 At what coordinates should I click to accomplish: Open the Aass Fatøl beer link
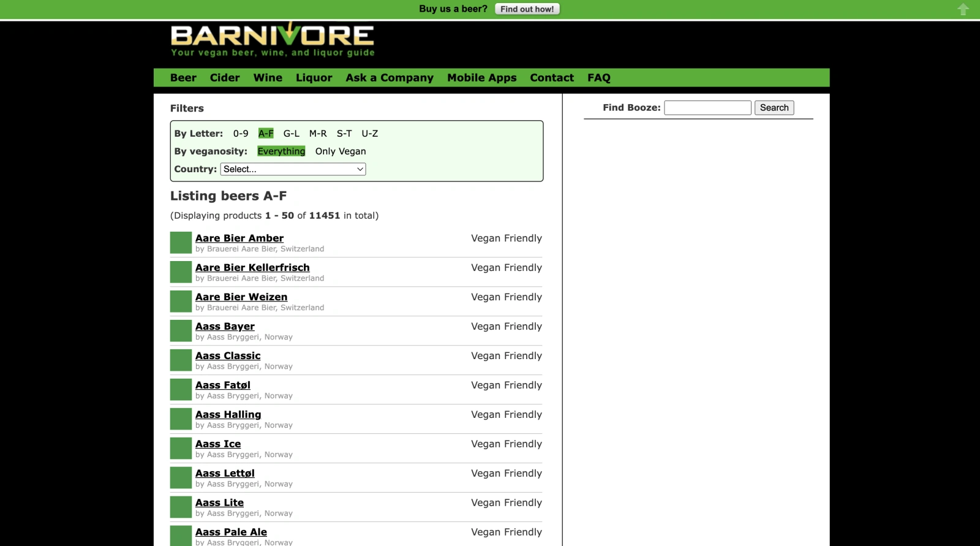223,385
